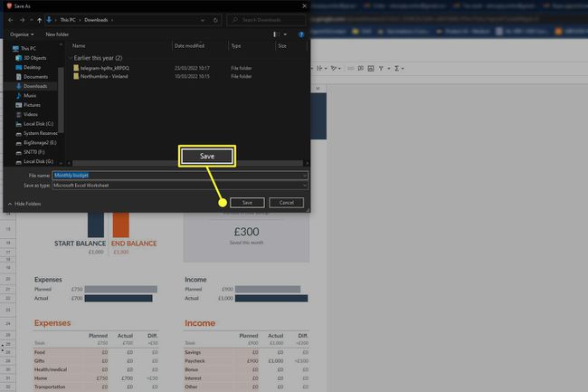Click the Paycheck row in the Income table

(247, 361)
